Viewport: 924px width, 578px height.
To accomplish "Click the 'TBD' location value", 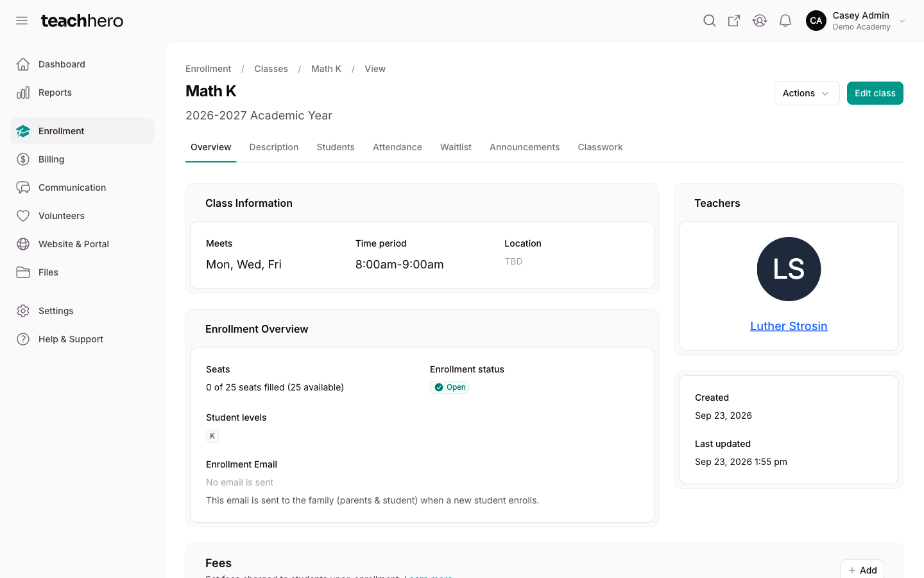I will pyautogui.click(x=513, y=261).
